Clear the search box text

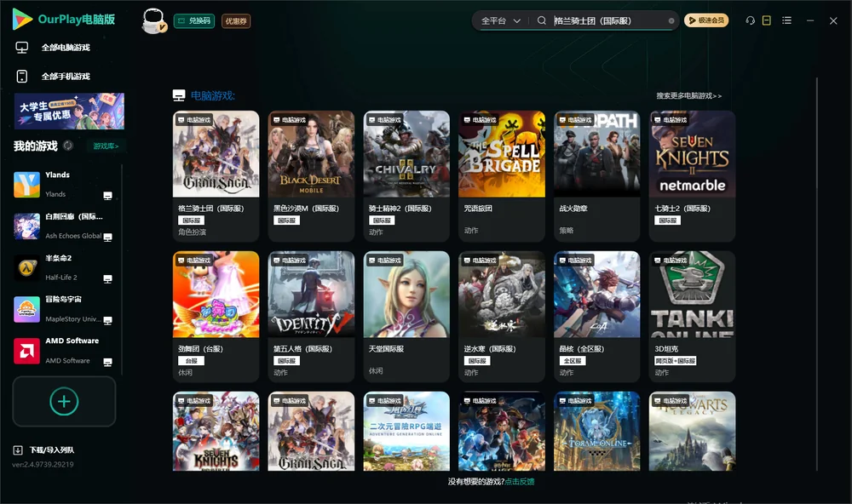click(x=671, y=21)
